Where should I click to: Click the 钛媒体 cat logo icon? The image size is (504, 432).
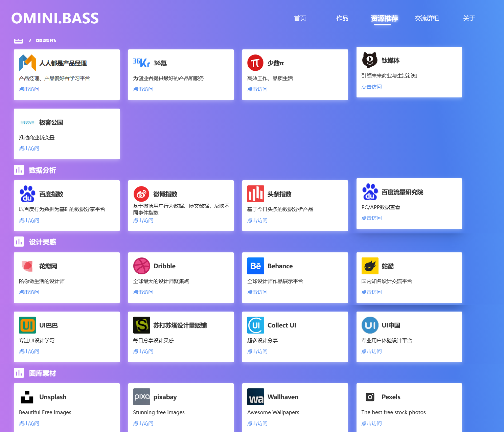pyautogui.click(x=370, y=60)
